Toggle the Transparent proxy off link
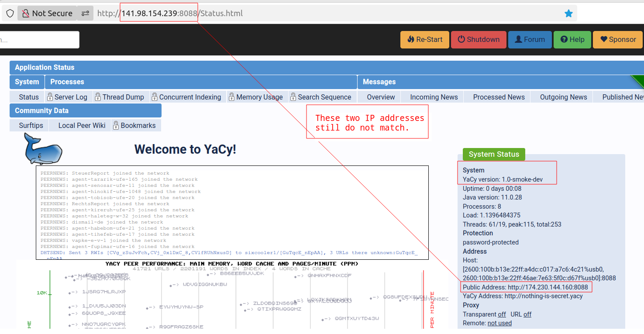The height and width of the screenshot is (334, 644). 502,314
